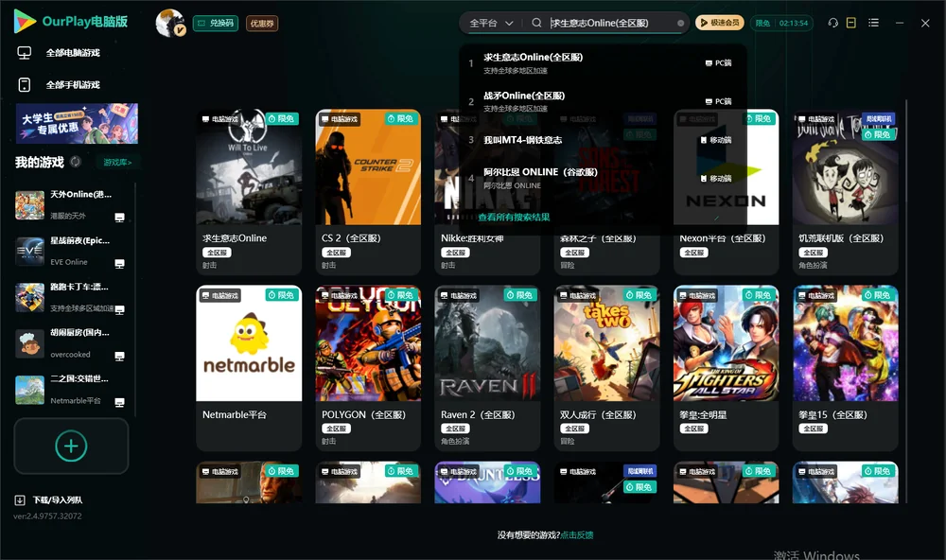Open the user avatar profile
This screenshot has height=560, width=946.
click(x=170, y=23)
